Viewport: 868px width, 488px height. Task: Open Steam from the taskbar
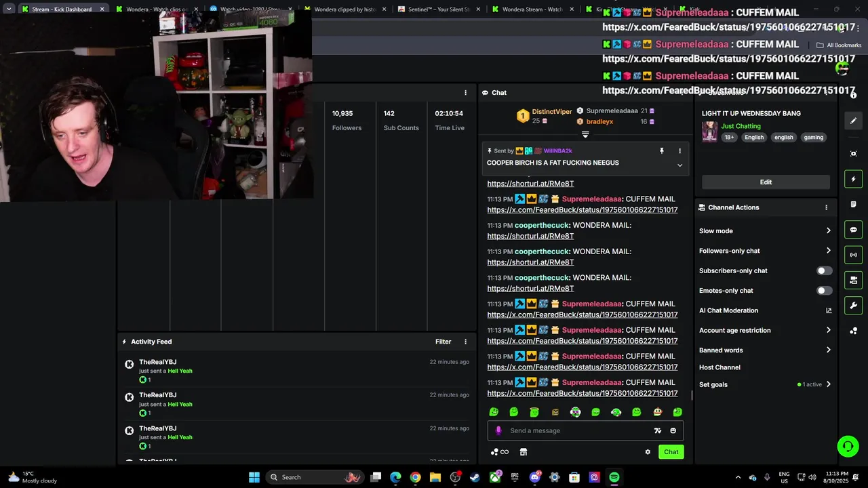point(475,477)
